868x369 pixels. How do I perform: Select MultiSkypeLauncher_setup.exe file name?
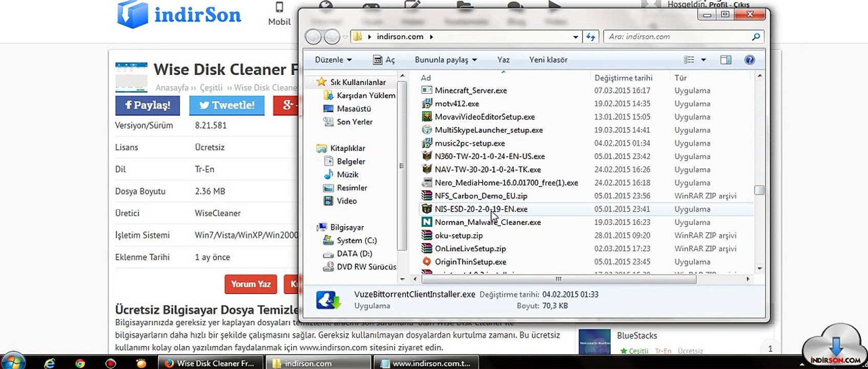[x=489, y=130]
